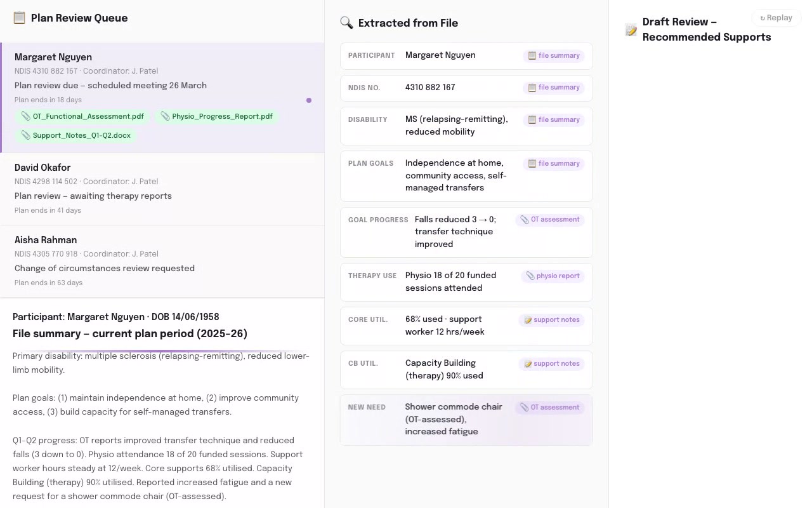The height and width of the screenshot is (508, 812).
Task: Click 'NDIS 4298 114 502 · Coordinator: J. Patel'
Action: (86, 182)
